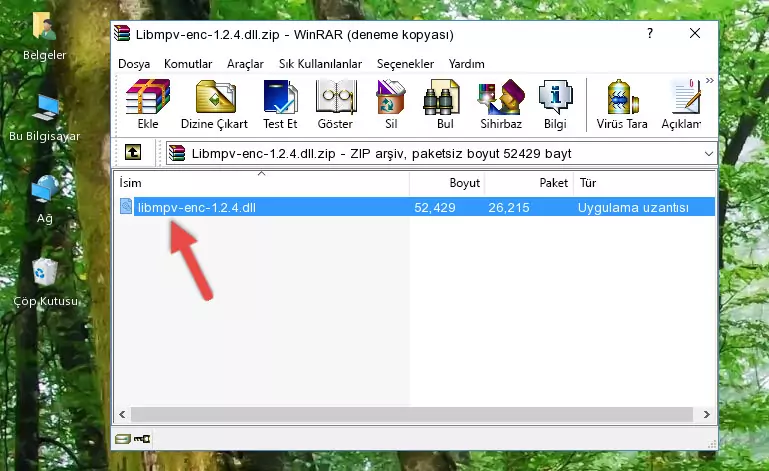Image resolution: width=769 pixels, height=471 pixels.
Task: Sort by the Boyut column header
Action: pos(447,183)
